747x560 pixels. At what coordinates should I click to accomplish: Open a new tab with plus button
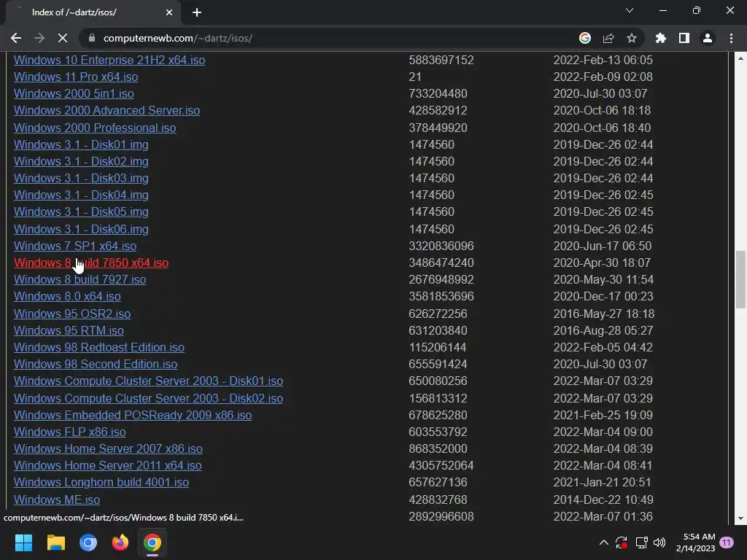[x=197, y=12]
